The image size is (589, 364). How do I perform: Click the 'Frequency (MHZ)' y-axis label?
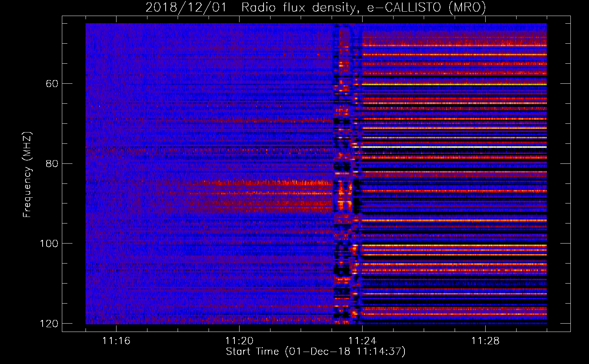pyautogui.click(x=27, y=175)
